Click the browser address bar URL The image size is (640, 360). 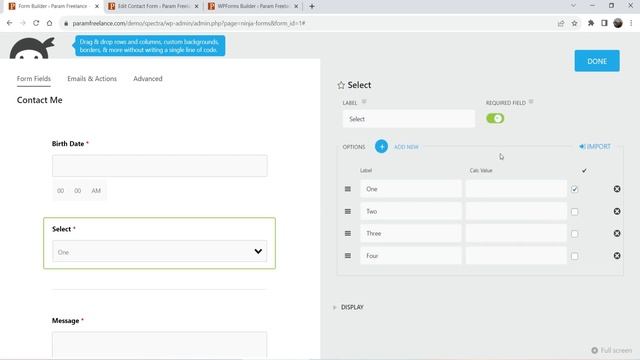point(189,23)
